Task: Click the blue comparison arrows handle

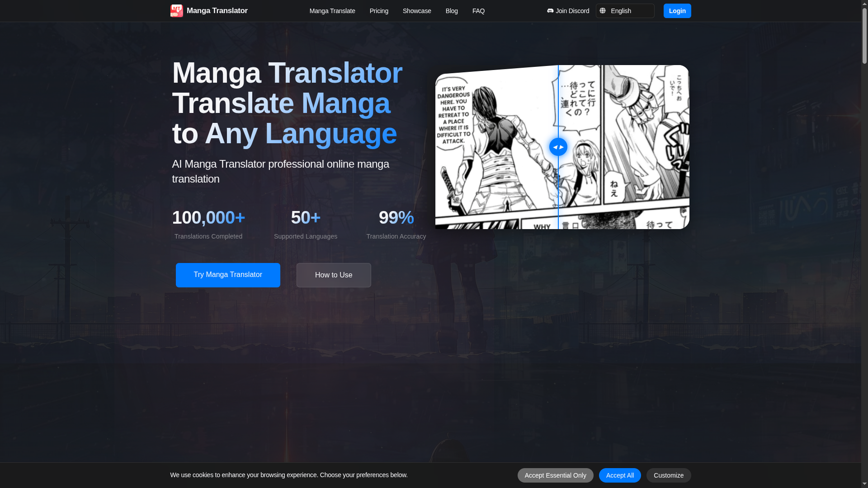Action: click(558, 147)
